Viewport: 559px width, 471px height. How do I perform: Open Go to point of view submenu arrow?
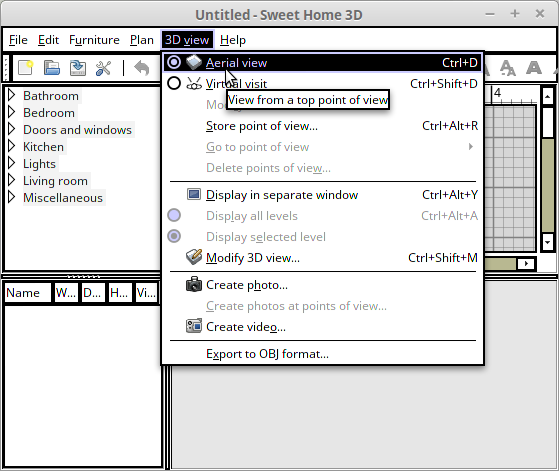[x=471, y=147]
